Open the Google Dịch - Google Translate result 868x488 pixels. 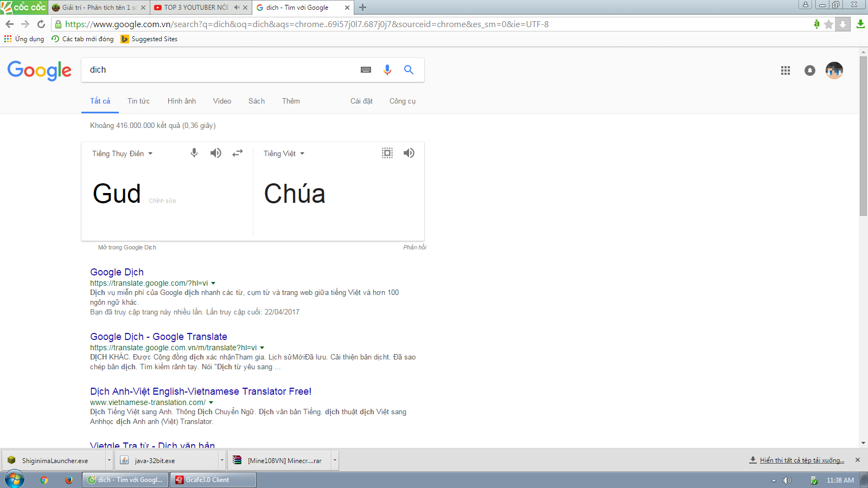[158, 337]
